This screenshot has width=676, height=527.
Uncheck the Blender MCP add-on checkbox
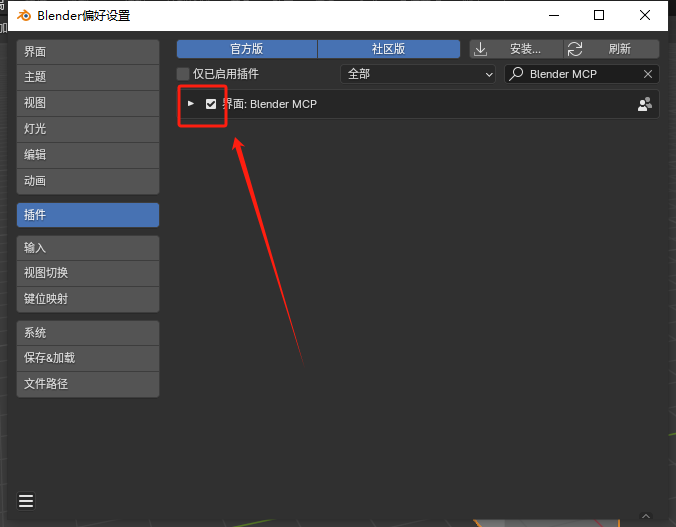tap(211, 104)
